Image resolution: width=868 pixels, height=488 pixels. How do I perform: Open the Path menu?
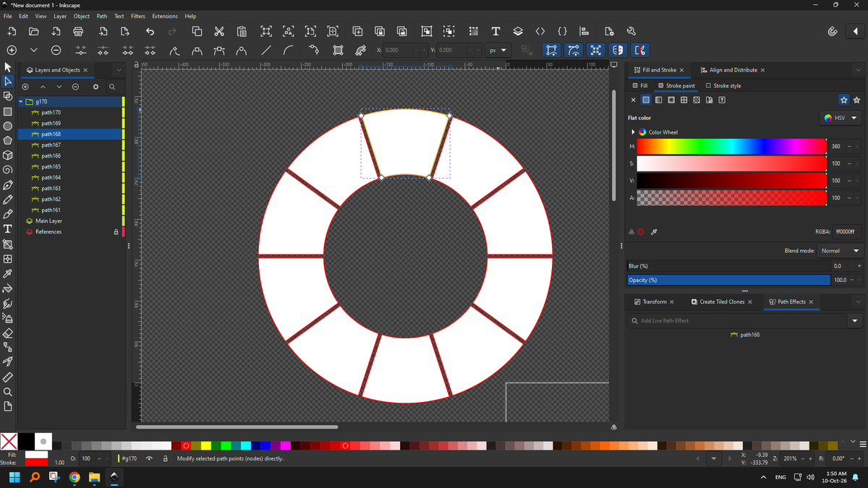[102, 16]
